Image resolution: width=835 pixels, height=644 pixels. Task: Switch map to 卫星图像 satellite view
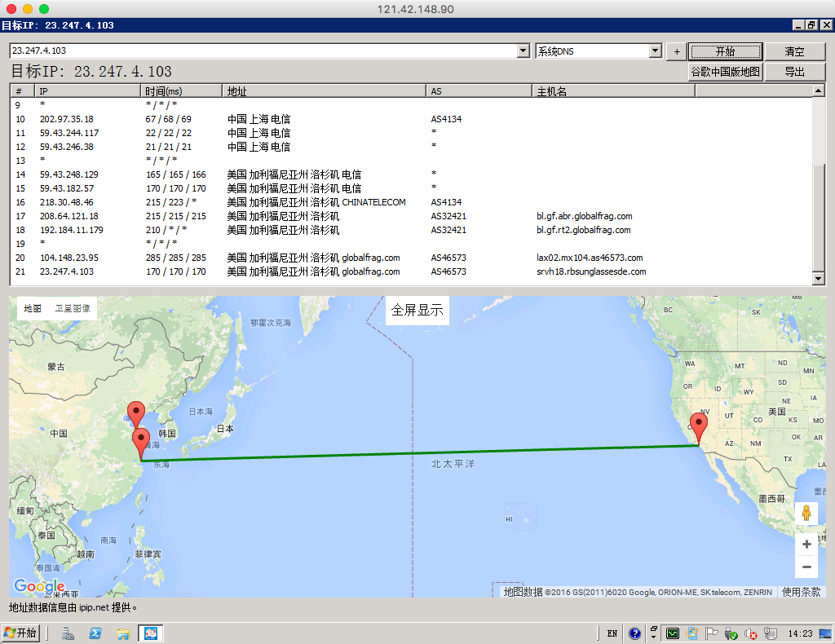(x=73, y=308)
